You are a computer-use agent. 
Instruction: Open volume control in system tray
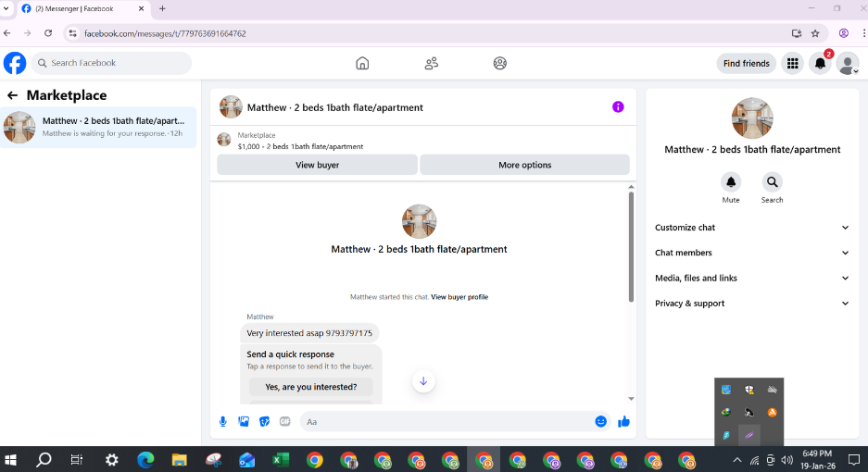point(786,460)
